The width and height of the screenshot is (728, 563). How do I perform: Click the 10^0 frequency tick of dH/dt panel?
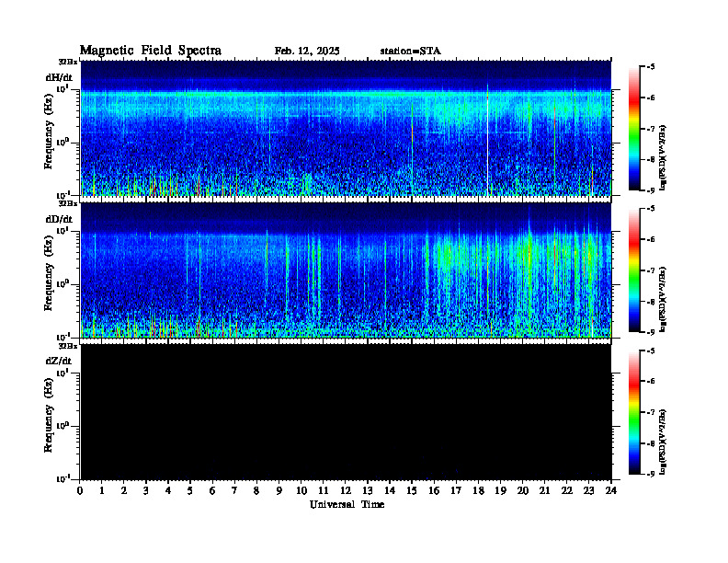[63, 142]
